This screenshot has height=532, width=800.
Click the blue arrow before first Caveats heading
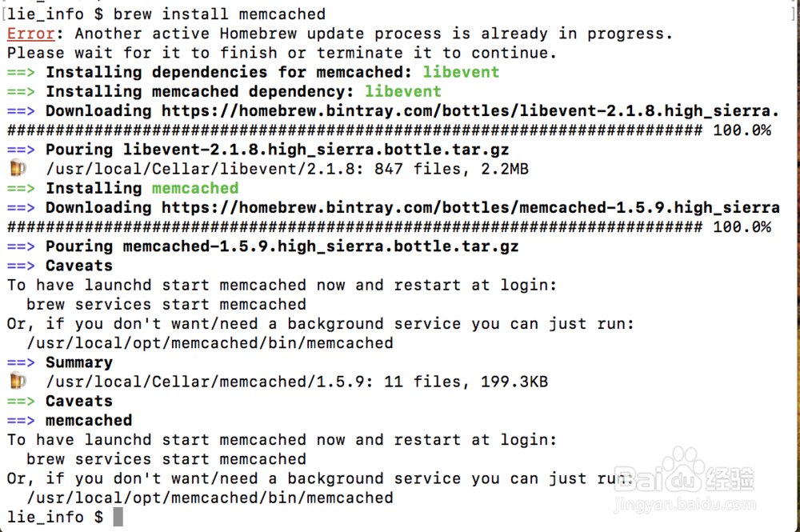21,266
